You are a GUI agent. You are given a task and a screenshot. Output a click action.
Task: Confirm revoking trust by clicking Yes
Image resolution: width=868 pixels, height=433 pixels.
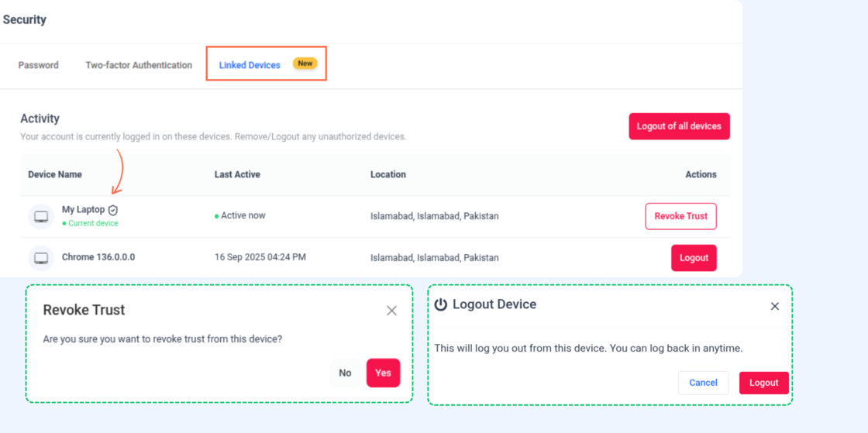pyautogui.click(x=383, y=373)
